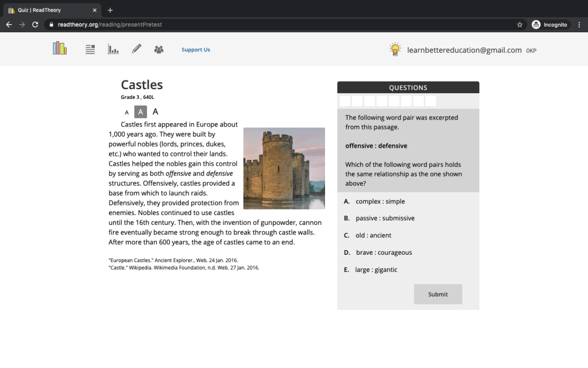Open the reading list lines icon

pyautogui.click(x=90, y=49)
